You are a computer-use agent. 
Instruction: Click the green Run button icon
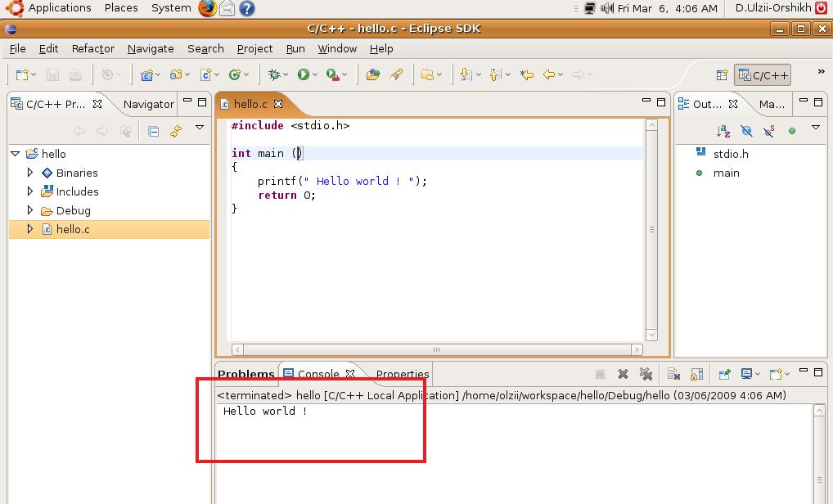pyautogui.click(x=304, y=75)
